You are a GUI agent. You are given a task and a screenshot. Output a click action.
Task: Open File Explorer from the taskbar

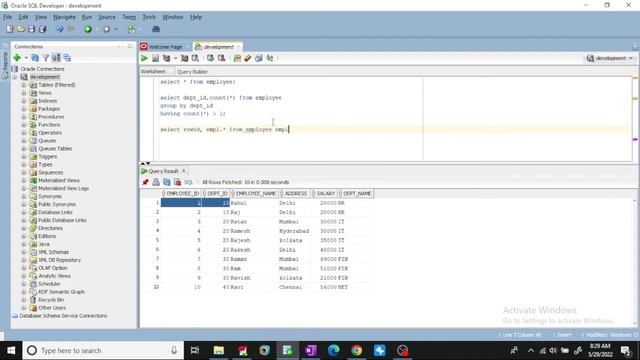[x=218, y=350]
